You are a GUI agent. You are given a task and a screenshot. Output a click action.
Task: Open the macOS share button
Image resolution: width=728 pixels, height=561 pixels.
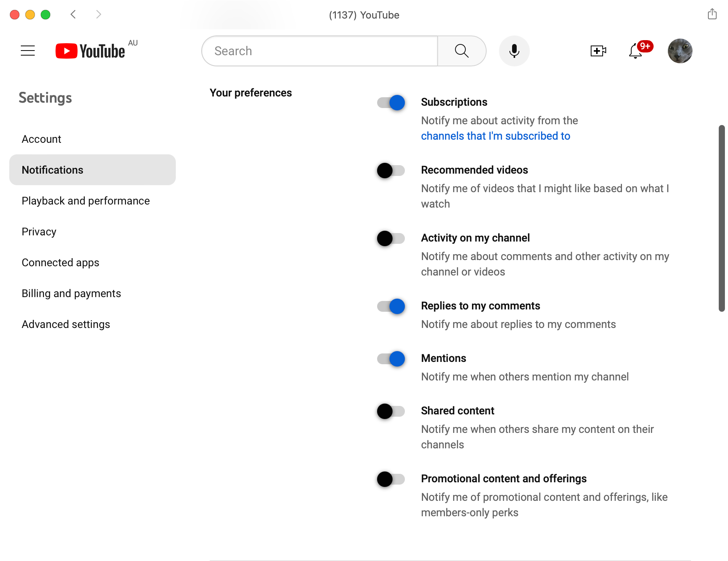[x=711, y=14]
